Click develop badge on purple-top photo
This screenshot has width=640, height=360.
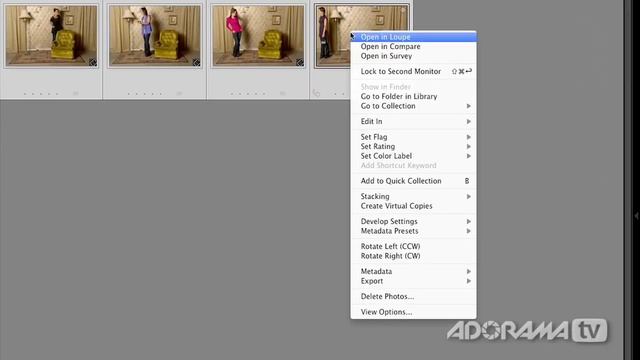[196, 62]
